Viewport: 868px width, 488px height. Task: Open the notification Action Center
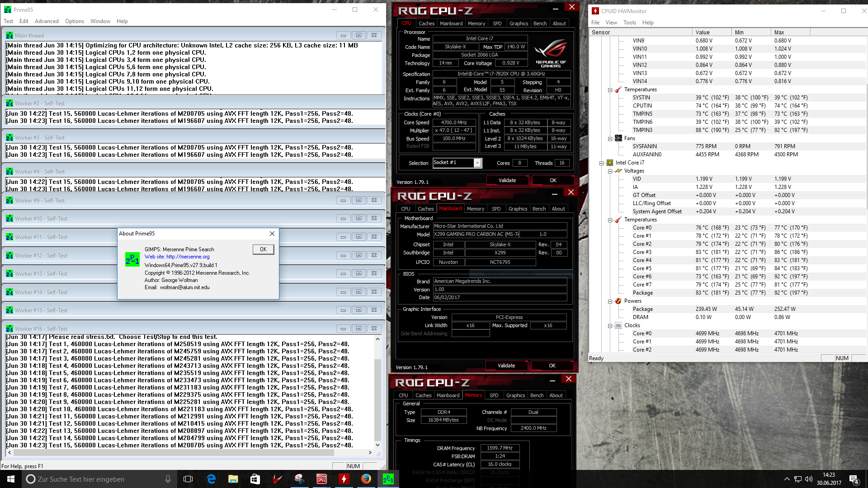coord(854,479)
